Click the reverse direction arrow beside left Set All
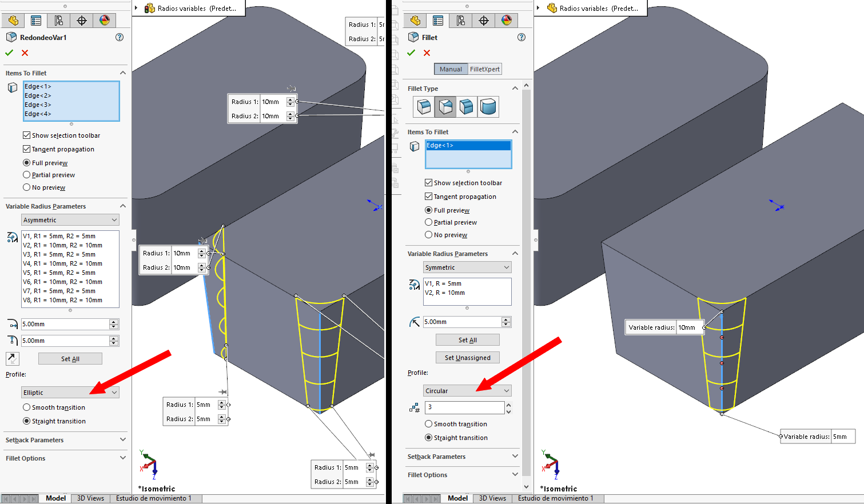Screen dimensions: 864x504 click(13, 358)
